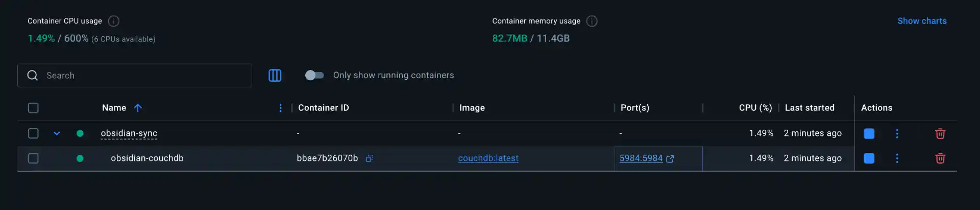Select the obsidian-sync row checkbox

click(x=33, y=133)
